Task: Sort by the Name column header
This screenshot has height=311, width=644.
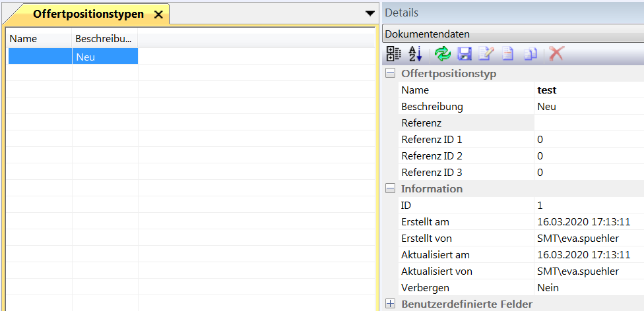Action: 39,39
